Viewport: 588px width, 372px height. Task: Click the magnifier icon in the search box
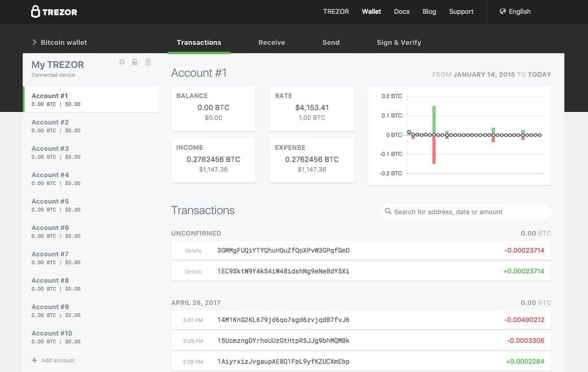coord(388,211)
